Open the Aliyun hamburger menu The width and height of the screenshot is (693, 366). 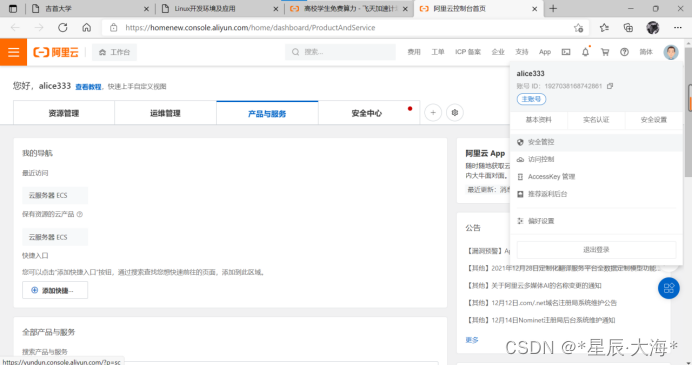[13, 52]
